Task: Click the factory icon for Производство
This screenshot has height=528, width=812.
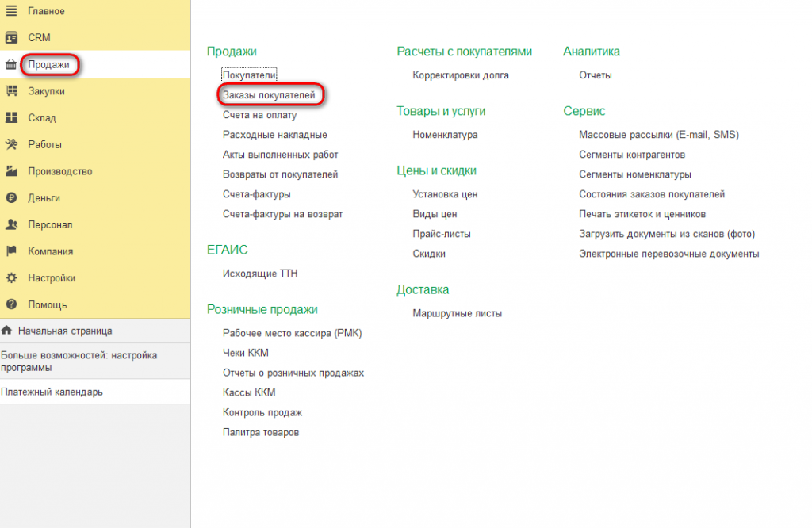Action: 11,171
